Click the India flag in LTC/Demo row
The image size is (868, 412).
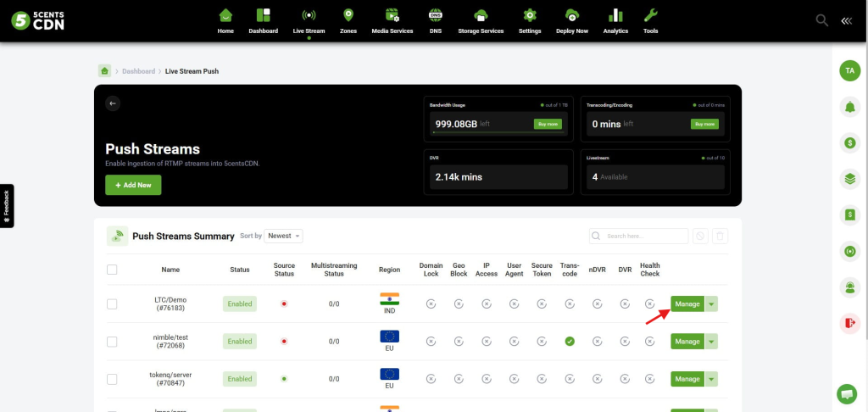pos(390,299)
